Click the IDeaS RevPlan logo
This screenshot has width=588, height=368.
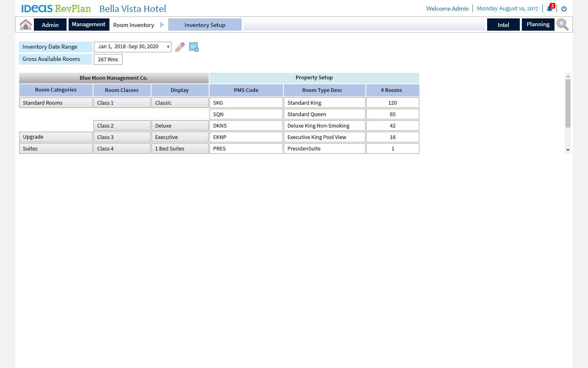(56, 9)
